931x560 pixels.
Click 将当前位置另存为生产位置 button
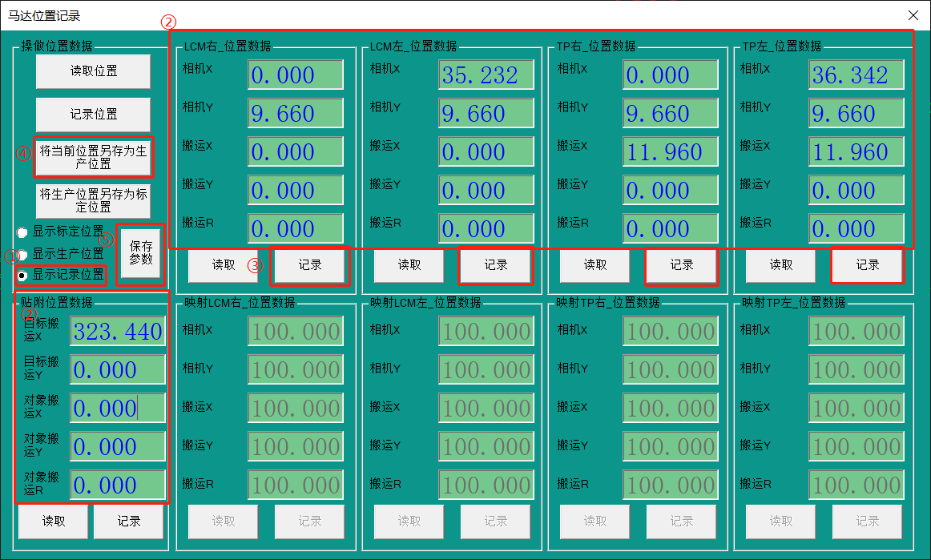pyautogui.click(x=93, y=157)
